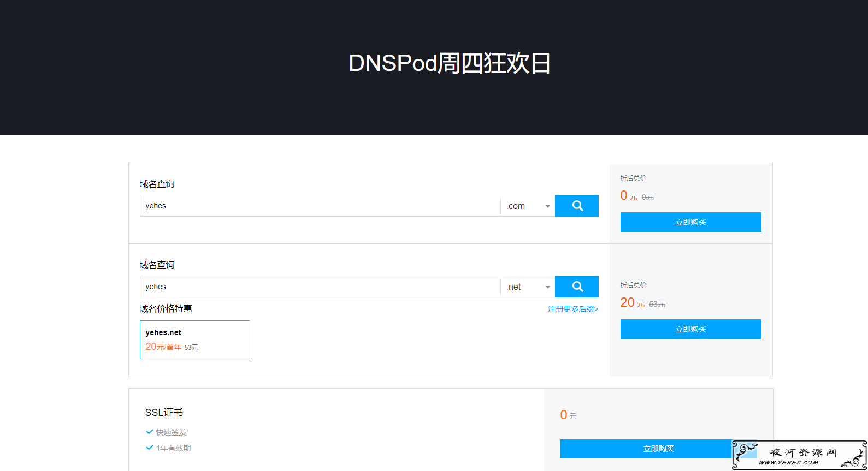Image resolution: width=868 pixels, height=471 pixels.
Task: Click the 域名价格特惠 label
Action: tap(166, 309)
